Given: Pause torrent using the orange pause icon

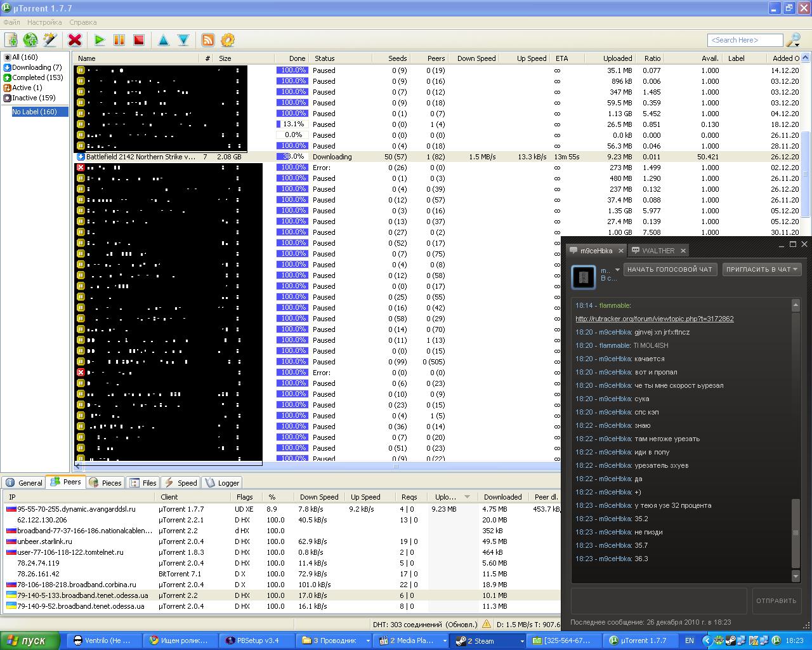Looking at the screenshot, I should point(119,40).
